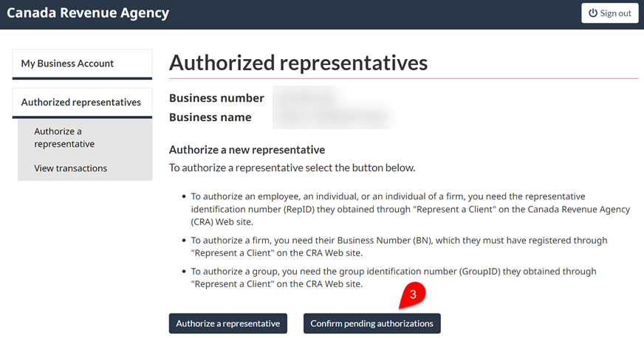644x338 pixels.
Task: Select Authorized representatives sidebar item
Action: pyautogui.click(x=82, y=103)
